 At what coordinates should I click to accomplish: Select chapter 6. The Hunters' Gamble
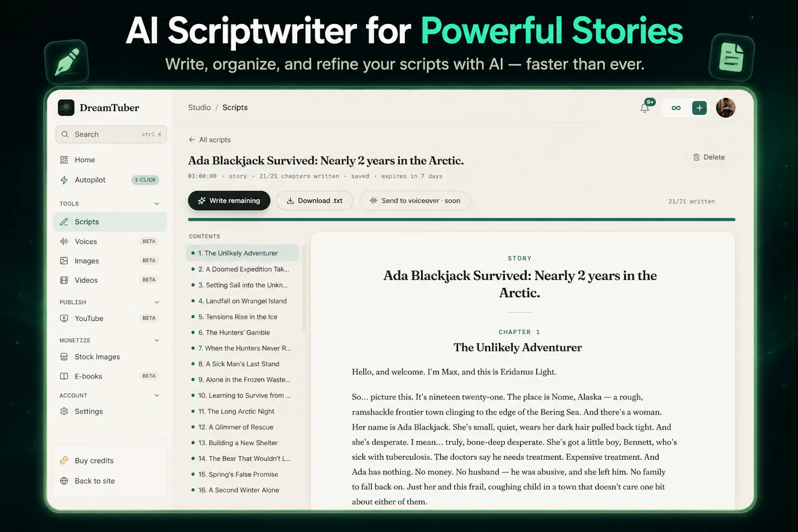(242, 333)
